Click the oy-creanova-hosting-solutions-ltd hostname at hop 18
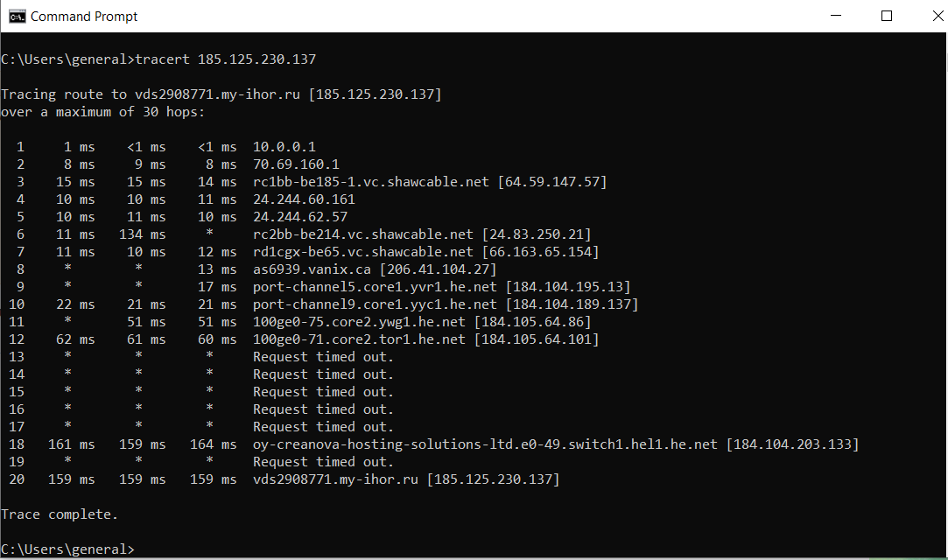The height and width of the screenshot is (560, 948). 486,444
